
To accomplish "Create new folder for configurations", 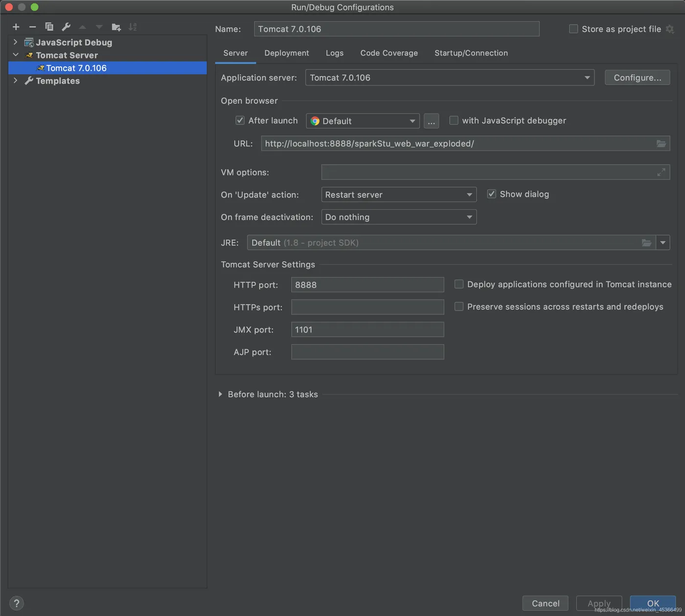I will click(116, 27).
